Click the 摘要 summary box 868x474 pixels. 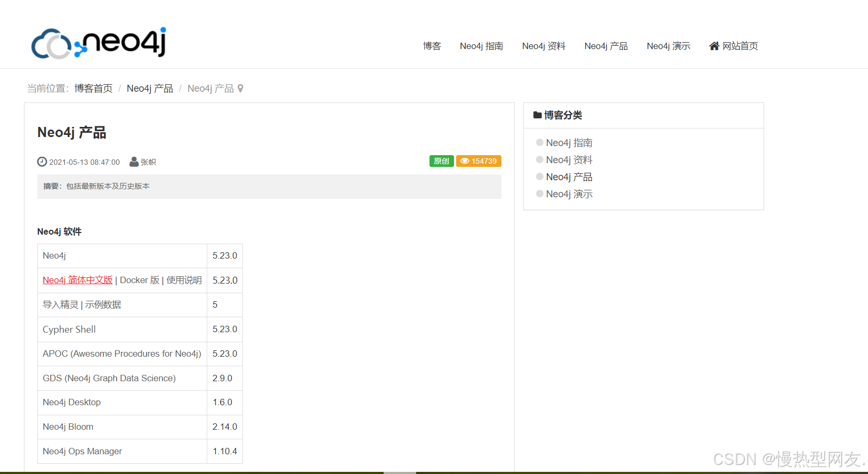[x=269, y=187]
